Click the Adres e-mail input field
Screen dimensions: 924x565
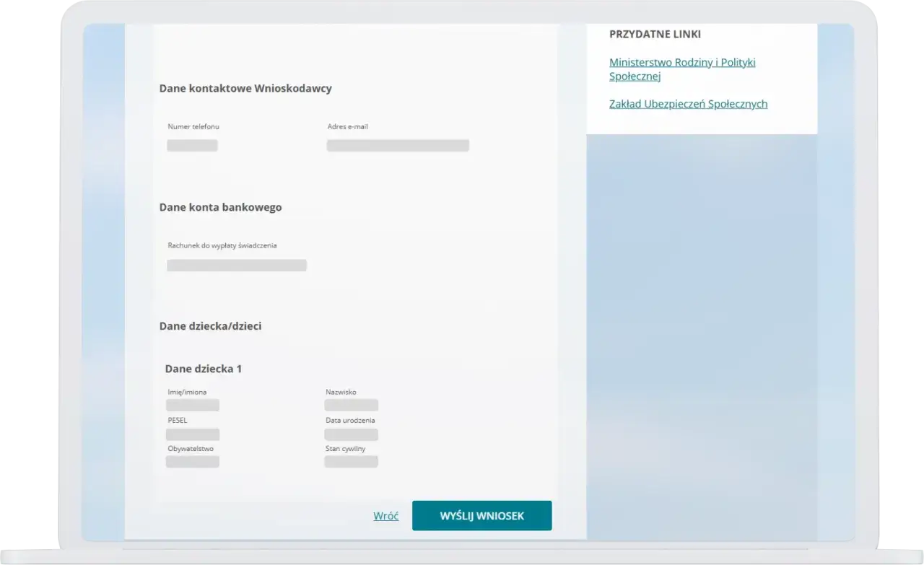pos(397,145)
